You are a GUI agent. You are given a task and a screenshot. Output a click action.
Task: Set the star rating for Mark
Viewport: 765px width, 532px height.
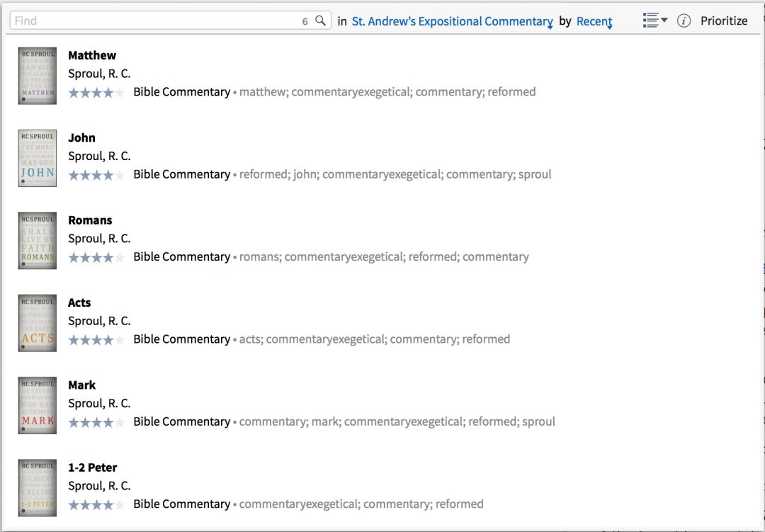pyautogui.click(x=96, y=422)
